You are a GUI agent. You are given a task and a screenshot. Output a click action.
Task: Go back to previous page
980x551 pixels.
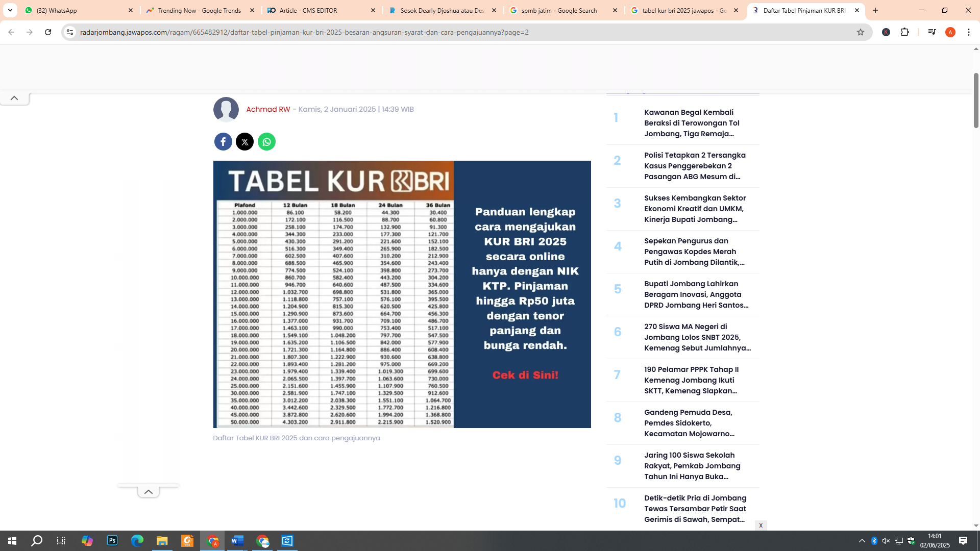point(11,32)
